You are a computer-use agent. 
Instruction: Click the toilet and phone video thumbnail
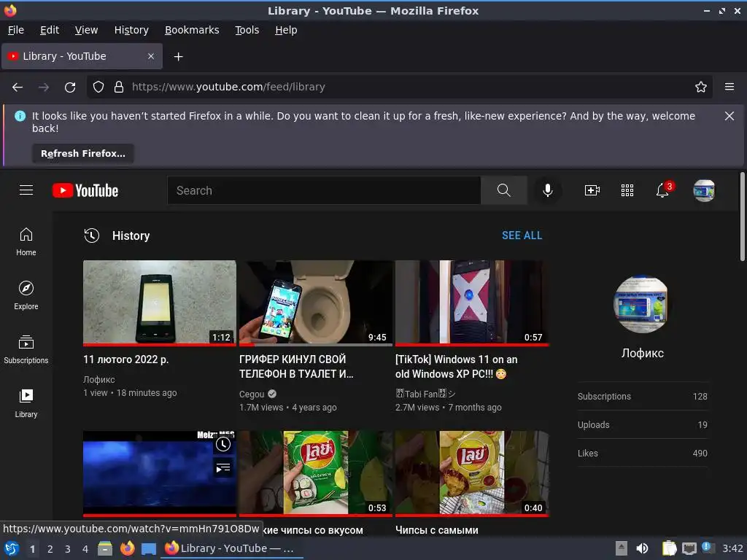316,302
